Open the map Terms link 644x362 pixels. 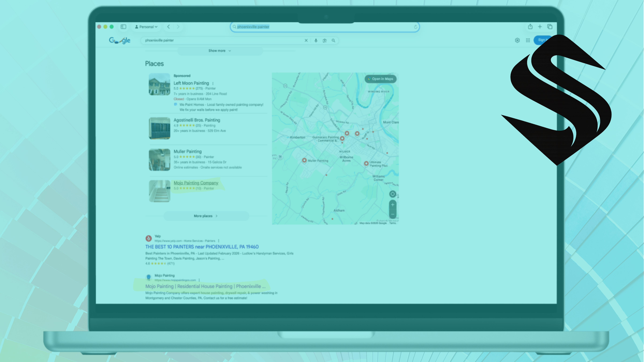[x=392, y=223]
